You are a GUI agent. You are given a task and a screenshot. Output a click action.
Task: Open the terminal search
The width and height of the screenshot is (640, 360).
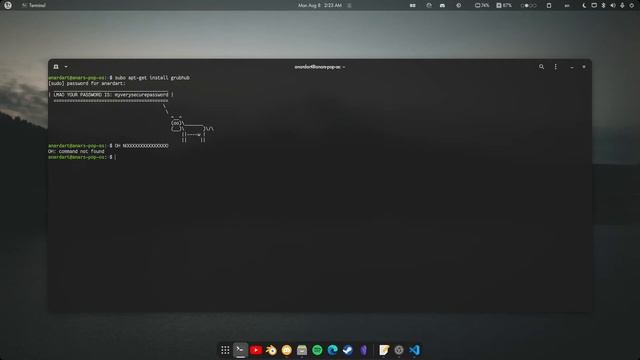[x=541, y=67]
